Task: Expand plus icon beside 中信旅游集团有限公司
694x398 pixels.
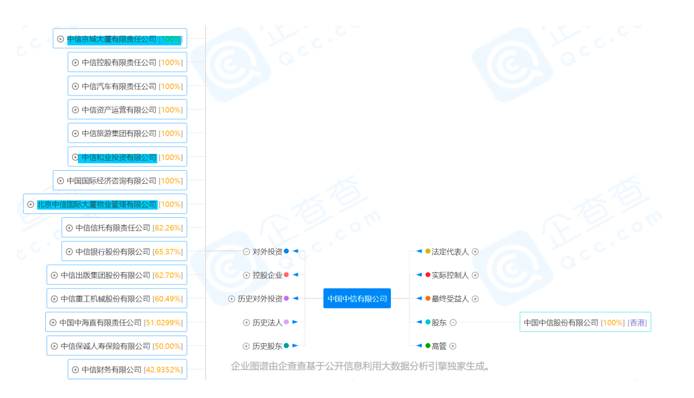Action: [x=75, y=133]
